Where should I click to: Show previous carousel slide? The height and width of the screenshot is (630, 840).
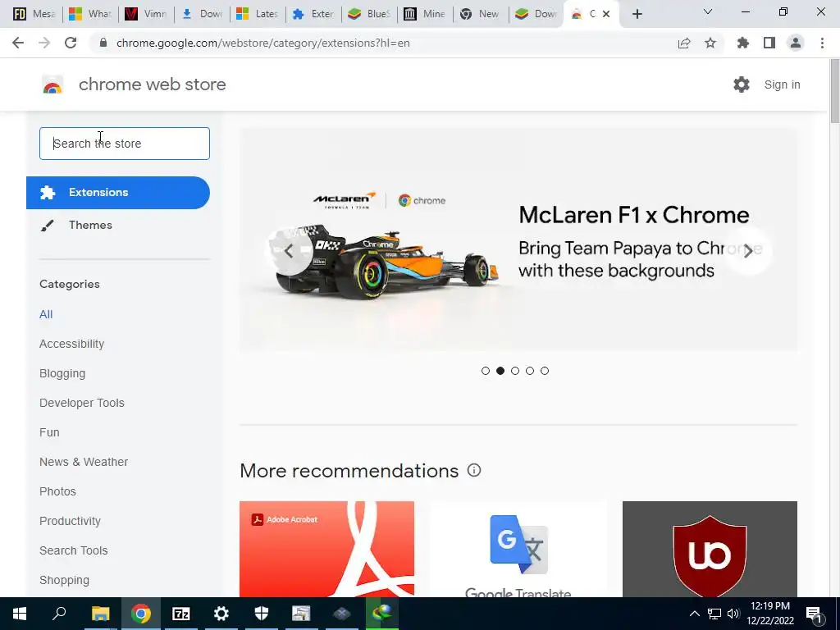coord(290,251)
